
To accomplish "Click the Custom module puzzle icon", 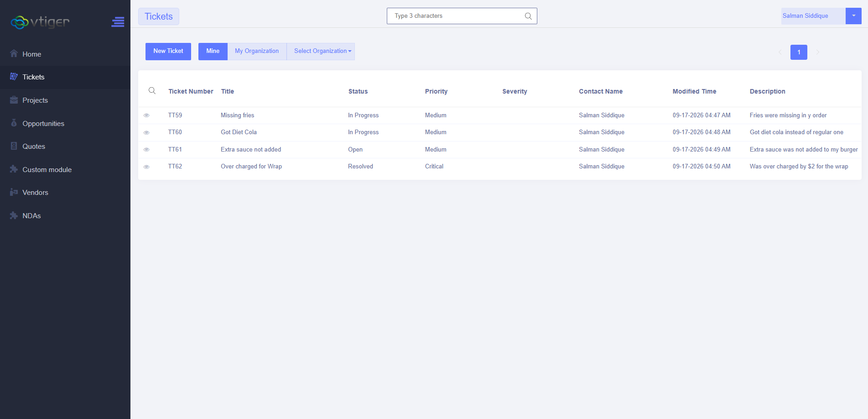I will [14, 169].
